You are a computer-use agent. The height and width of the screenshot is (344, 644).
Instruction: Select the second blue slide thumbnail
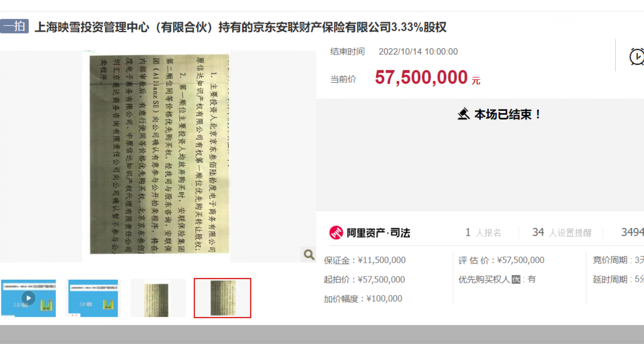tap(93, 298)
